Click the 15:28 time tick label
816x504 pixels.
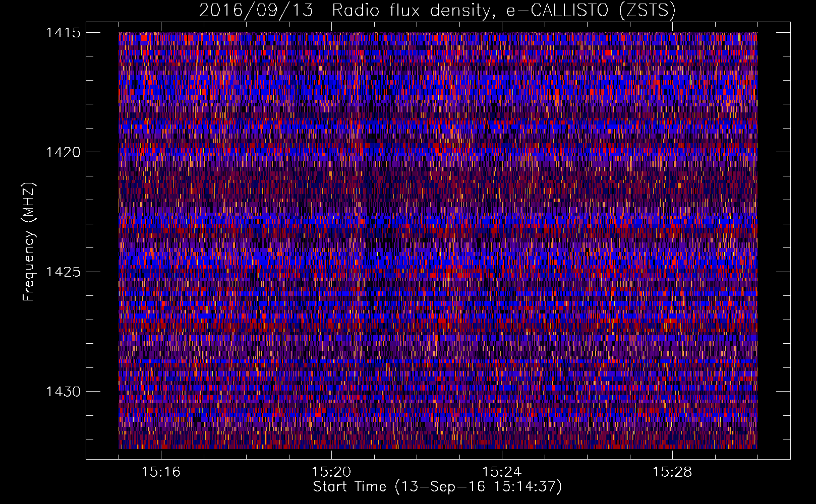click(672, 472)
